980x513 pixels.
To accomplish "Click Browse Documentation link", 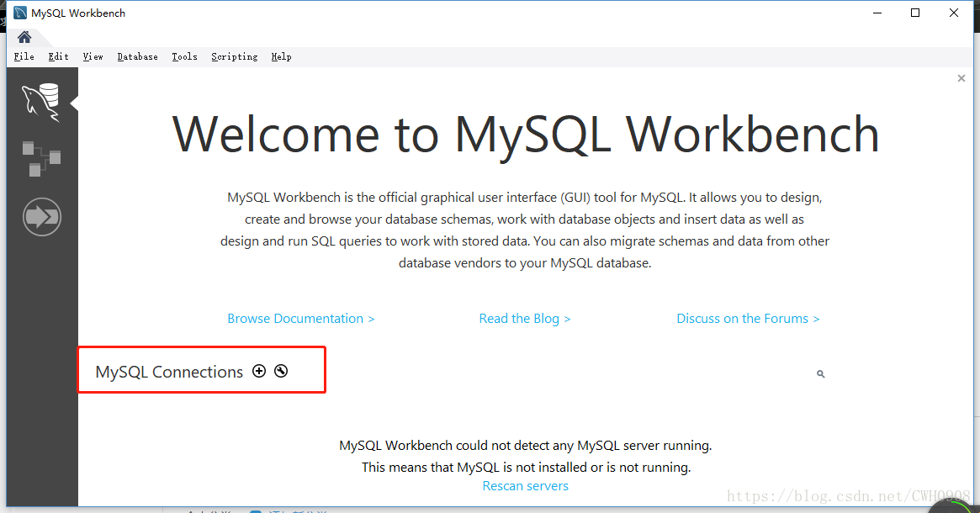I will click(x=300, y=319).
